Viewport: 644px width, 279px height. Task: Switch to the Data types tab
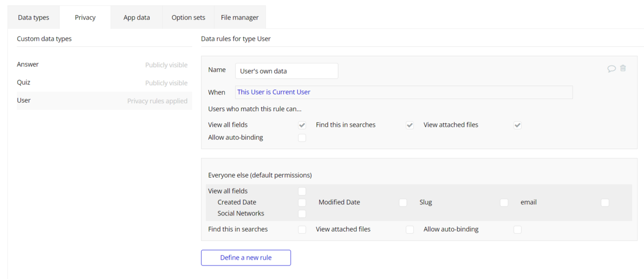coord(33,18)
